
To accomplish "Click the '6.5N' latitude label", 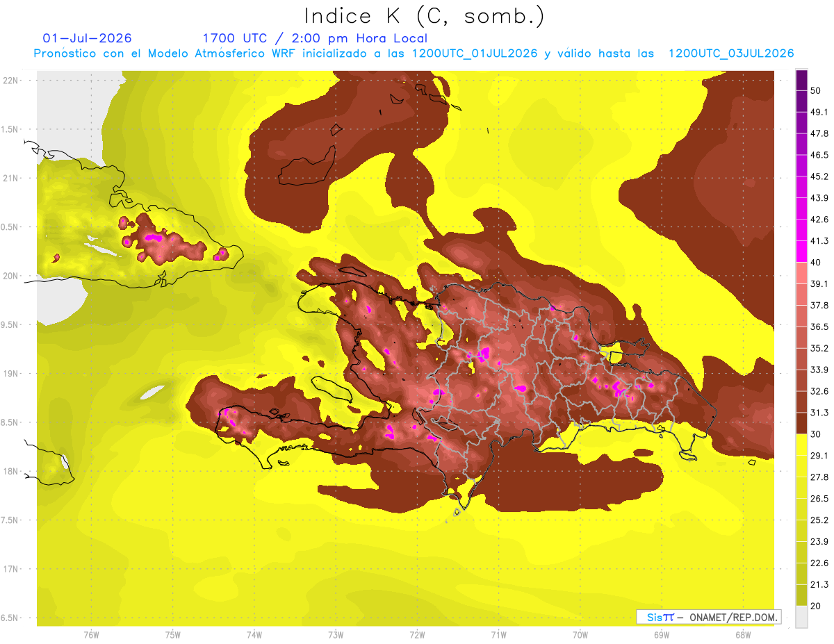I will pos(10,618).
